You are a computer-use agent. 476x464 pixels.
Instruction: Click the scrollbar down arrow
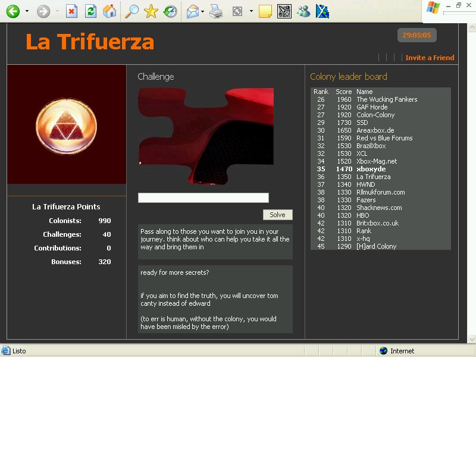[x=472, y=338]
